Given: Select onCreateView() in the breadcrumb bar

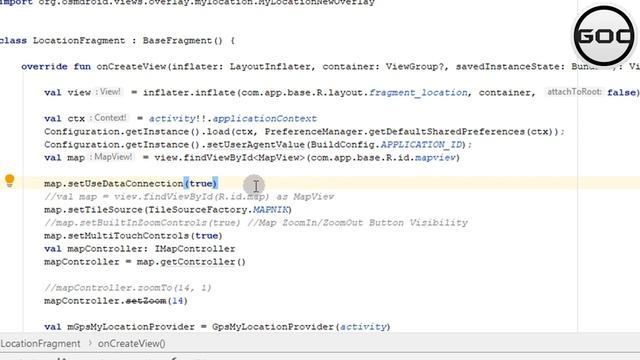Looking at the screenshot, I should [x=131, y=344].
